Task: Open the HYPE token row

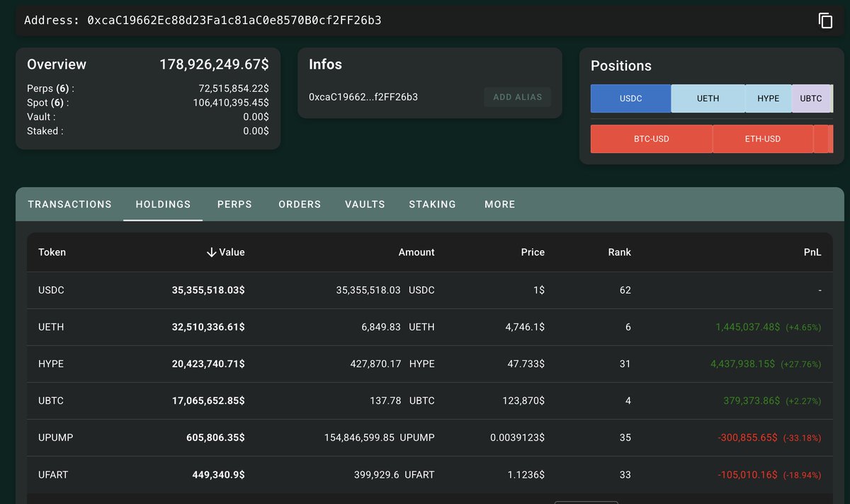Action: click(430, 364)
